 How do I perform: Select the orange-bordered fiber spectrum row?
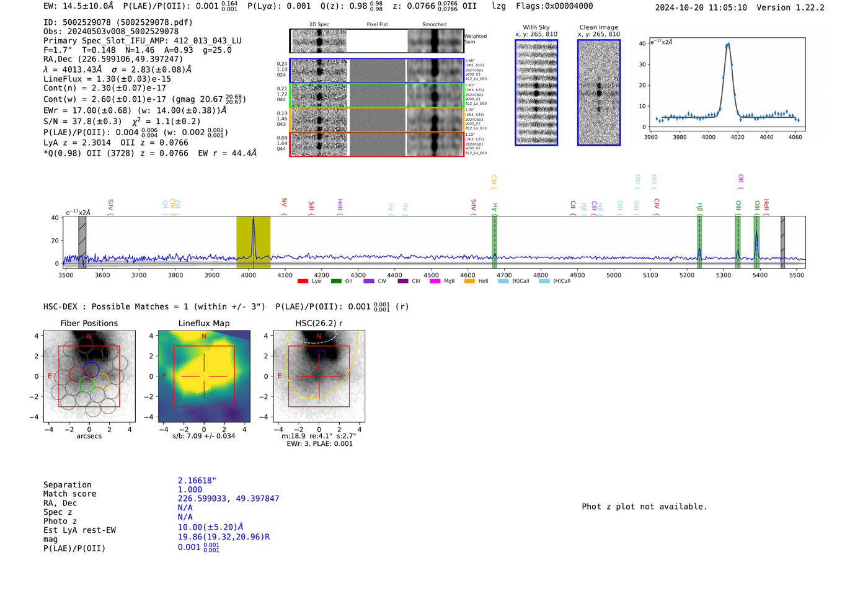click(376, 120)
